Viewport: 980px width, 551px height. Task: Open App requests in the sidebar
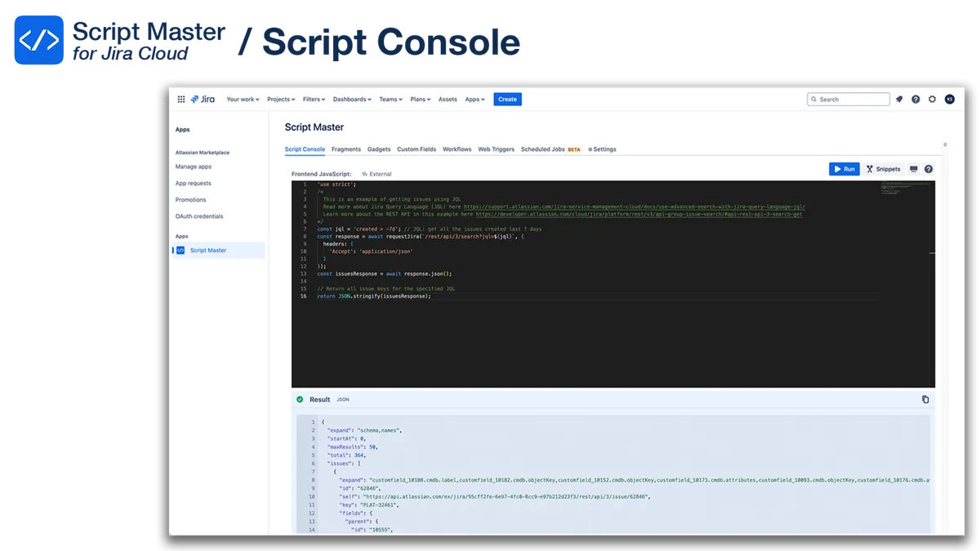tap(194, 184)
